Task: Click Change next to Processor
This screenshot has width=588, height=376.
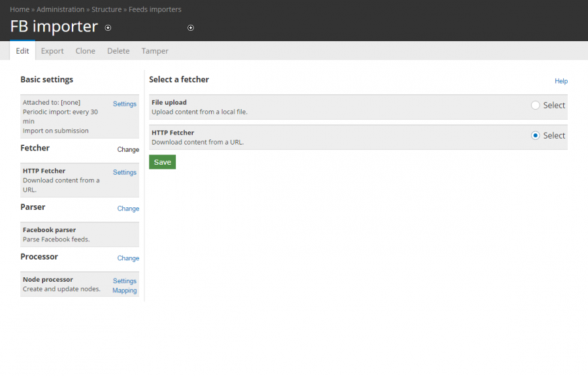Action: click(x=128, y=258)
